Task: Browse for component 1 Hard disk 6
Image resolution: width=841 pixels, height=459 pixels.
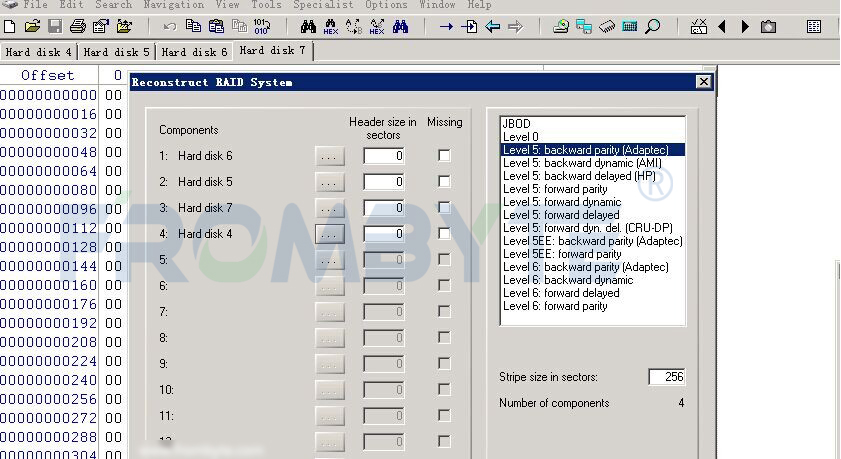Action: (x=329, y=156)
